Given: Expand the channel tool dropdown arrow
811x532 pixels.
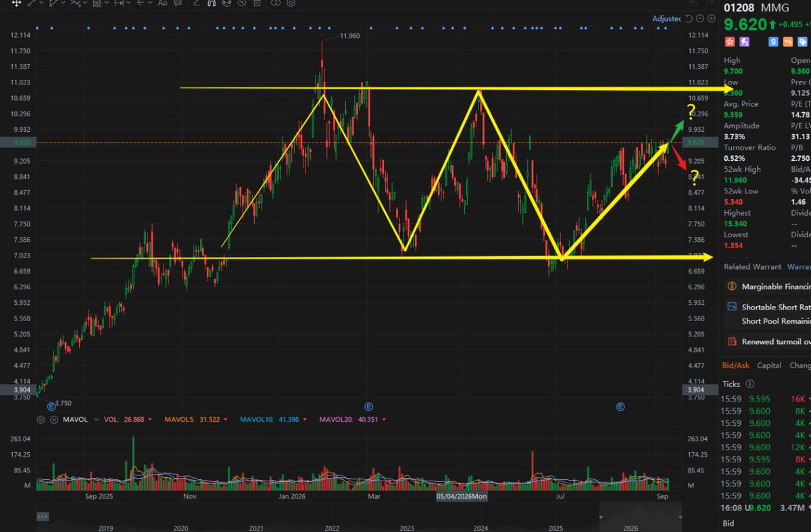Looking at the screenshot, I should coord(64,3).
